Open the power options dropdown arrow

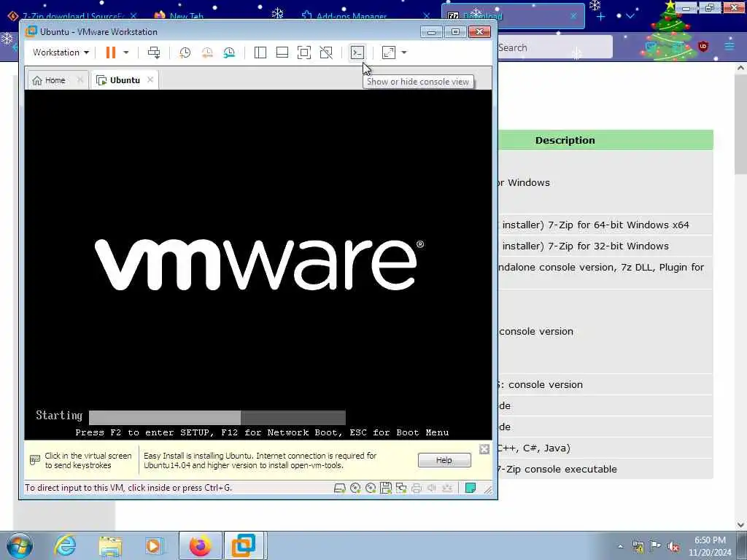(x=126, y=52)
